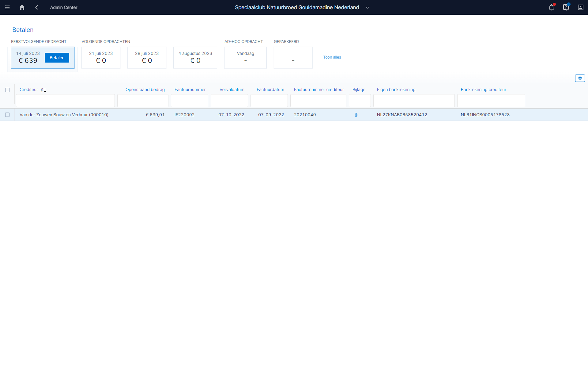Click own account NL27KNAB0658529412

point(402,115)
